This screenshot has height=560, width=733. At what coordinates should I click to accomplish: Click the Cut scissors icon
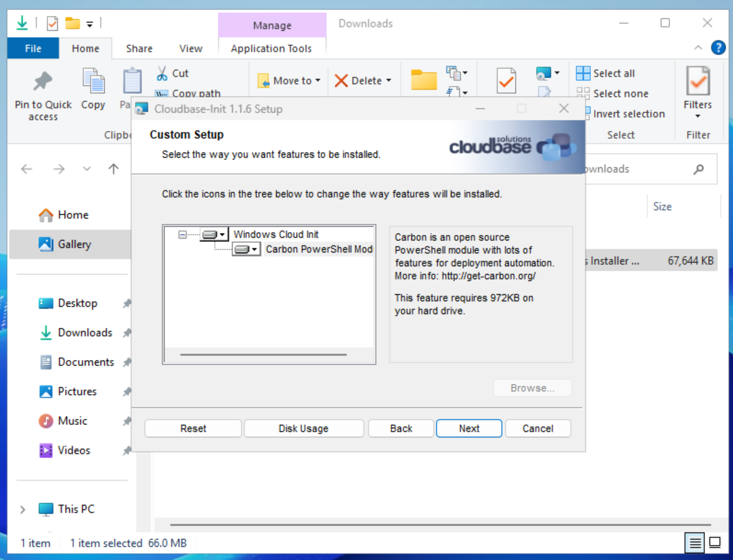pos(162,73)
